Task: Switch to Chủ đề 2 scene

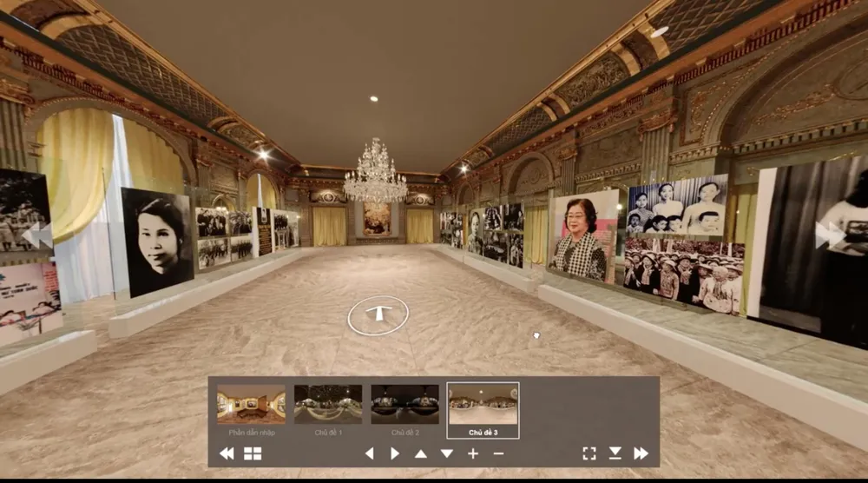Action: [x=405, y=405]
